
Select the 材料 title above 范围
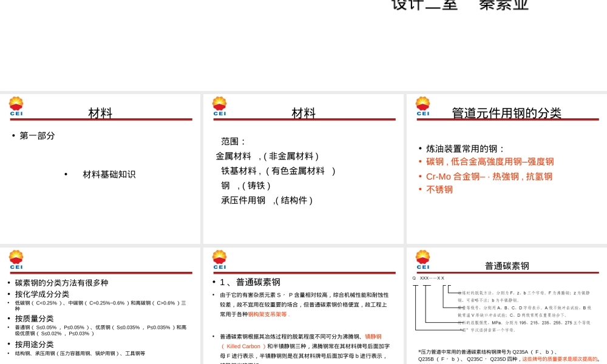[303, 113]
